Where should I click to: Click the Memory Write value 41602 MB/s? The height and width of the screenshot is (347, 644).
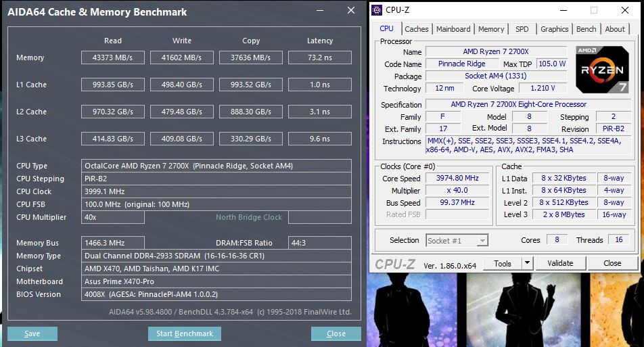[x=181, y=57]
